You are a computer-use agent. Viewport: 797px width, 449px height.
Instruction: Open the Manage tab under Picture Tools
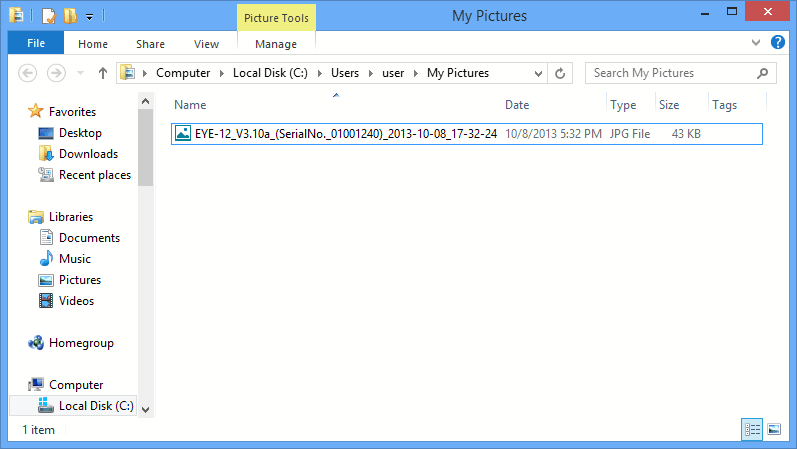pyautogui.click(x=276, y=44)
